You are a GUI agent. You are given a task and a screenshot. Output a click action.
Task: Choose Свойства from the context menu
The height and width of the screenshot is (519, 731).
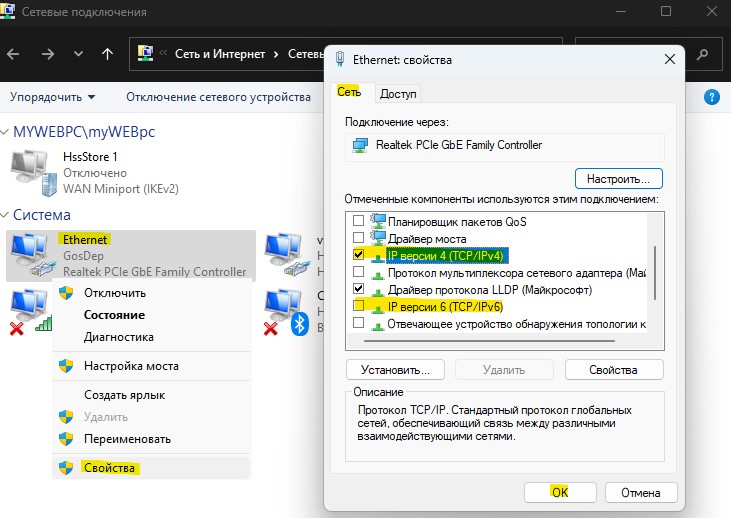(x=151, y=468)
